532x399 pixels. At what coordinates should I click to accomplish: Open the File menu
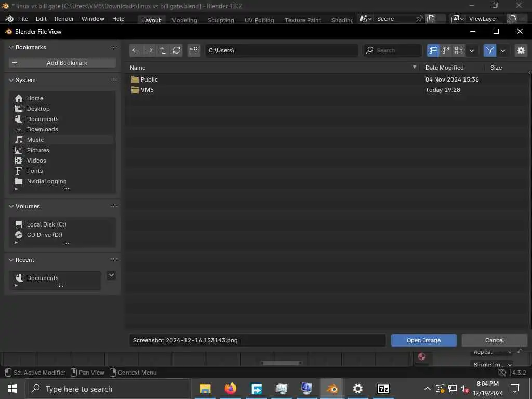click(x=23, y=19)
